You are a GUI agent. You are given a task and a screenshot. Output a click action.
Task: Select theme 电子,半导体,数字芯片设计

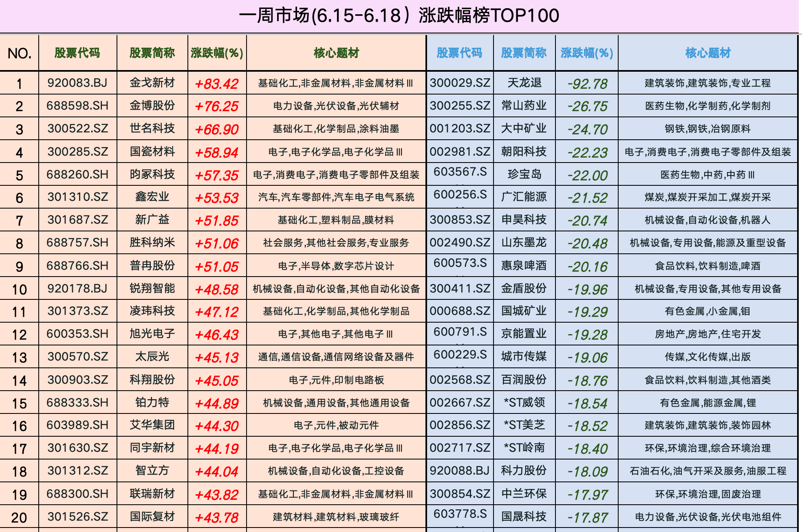(336, 266)
